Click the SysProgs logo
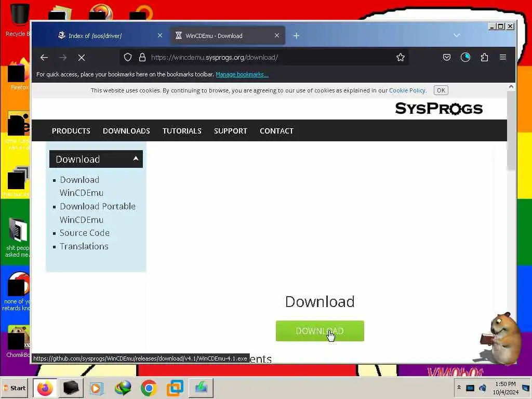532x399 pixels. (x=438, y=109)
